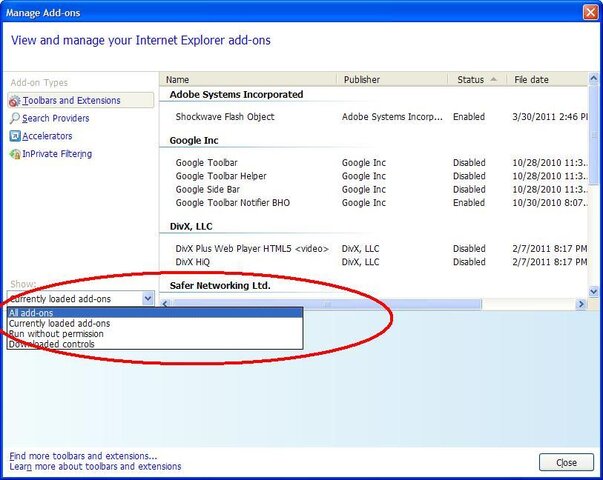Image resolution: width=603 pixels, height=480 pixels.
Task: Select Search Providers add-on type
Action: pyautogui.click(x=56, y=118)
